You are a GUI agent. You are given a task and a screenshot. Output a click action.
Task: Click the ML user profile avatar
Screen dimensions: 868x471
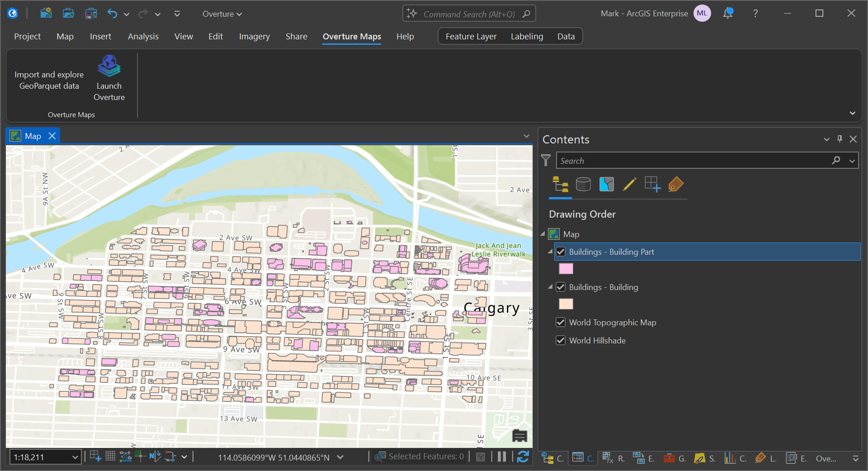(x=702, y=14)
